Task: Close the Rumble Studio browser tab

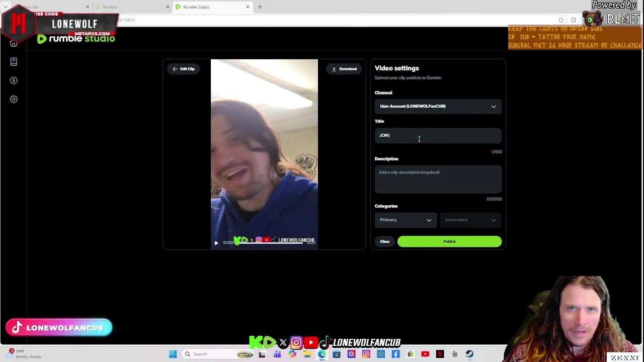Action: (x=248, y=7)
